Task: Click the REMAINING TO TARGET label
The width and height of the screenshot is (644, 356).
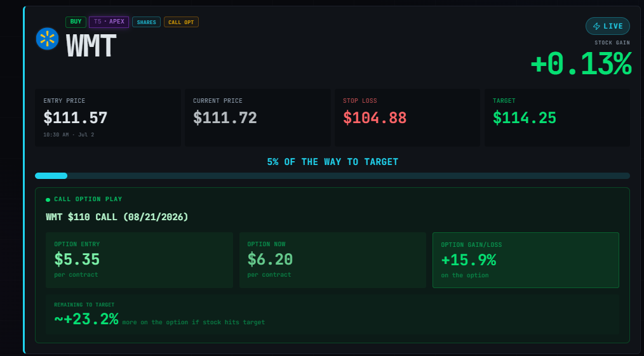Action: pos(84,305)
